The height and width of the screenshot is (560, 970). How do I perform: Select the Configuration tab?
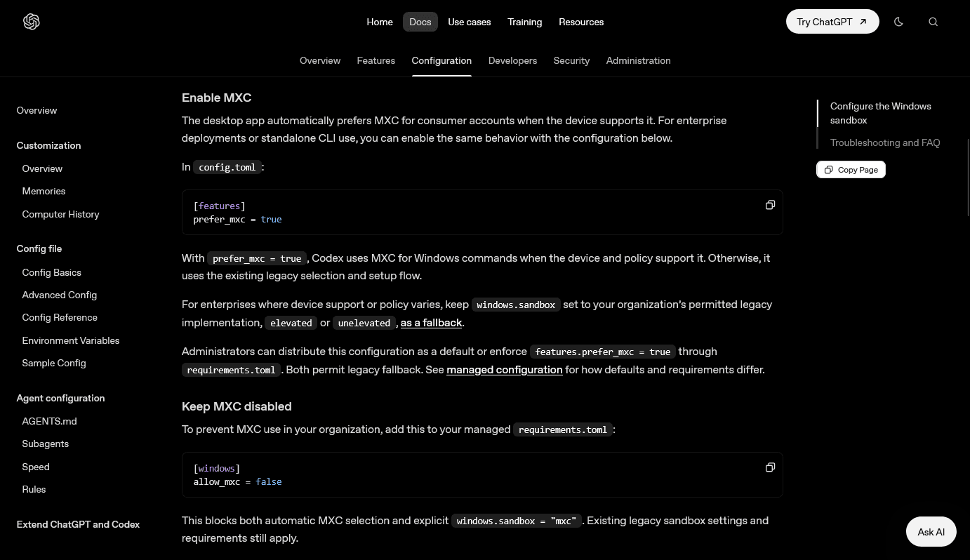pyautogui.click(x=441, y=61)
